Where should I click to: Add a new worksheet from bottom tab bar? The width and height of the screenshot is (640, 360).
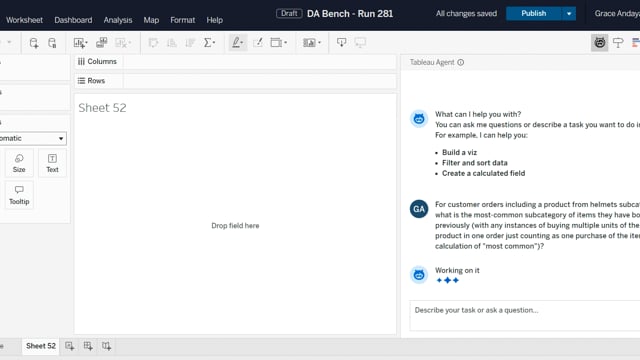coord(69,346)
